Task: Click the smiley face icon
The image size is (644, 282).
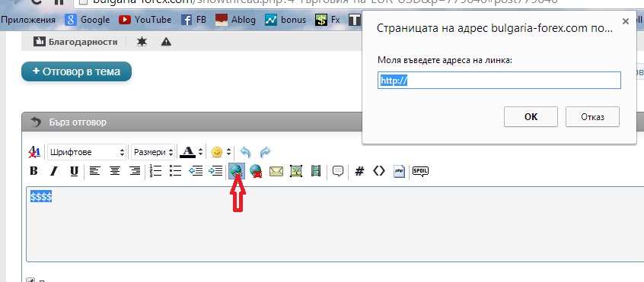Action: tap(217, 152)
